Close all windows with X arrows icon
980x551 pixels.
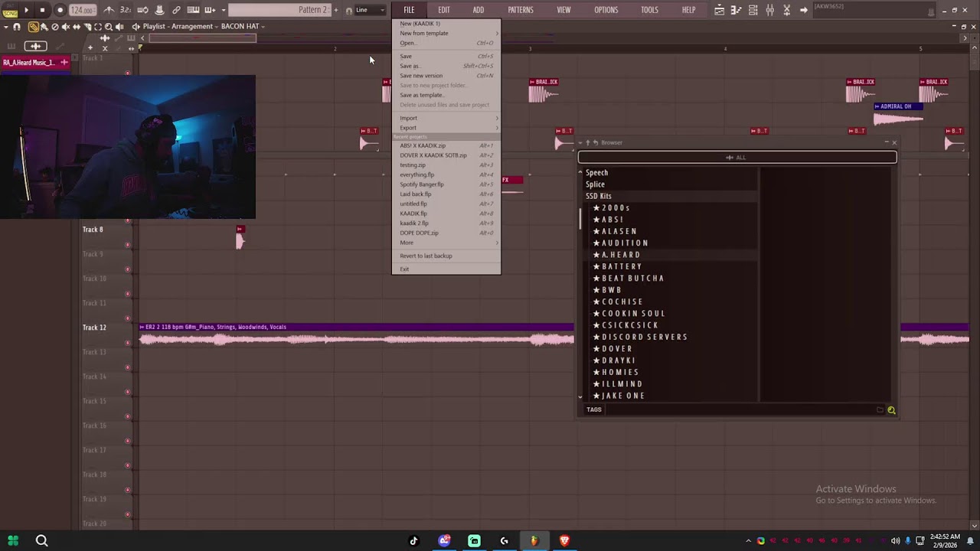(787, 10)
